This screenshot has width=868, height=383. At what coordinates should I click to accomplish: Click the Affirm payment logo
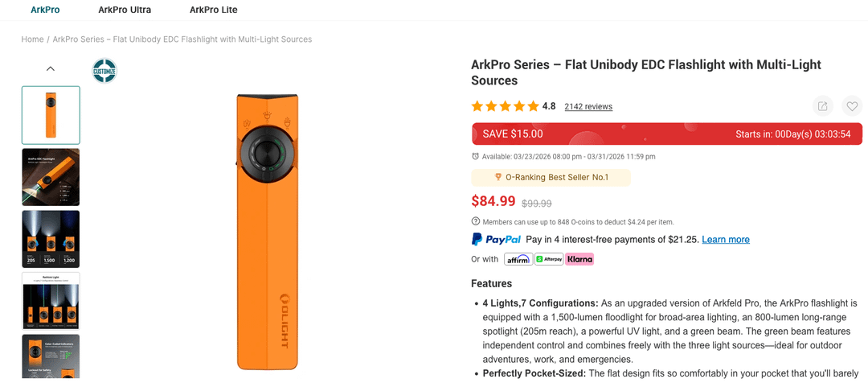(x=518, y=259)
